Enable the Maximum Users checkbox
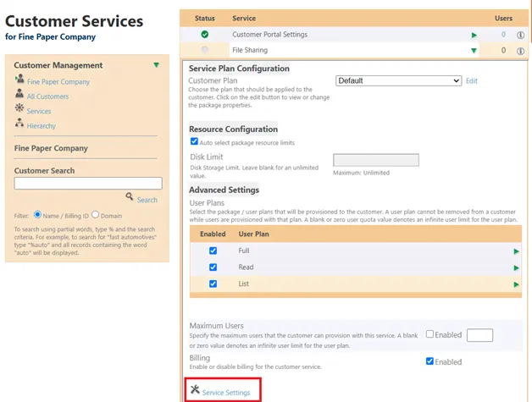This screenshot has height=402, width=532. pos(429,334)
